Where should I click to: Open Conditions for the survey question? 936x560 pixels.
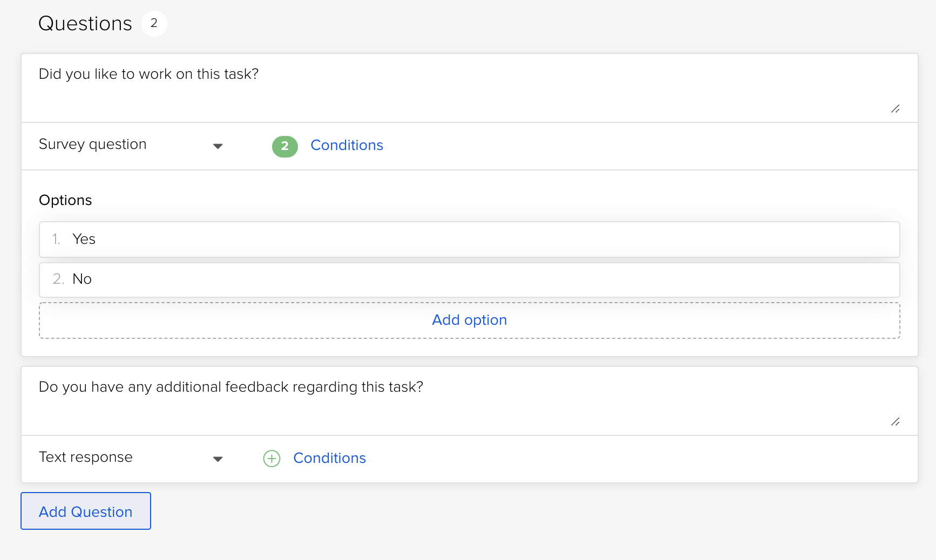pos(347,146)
